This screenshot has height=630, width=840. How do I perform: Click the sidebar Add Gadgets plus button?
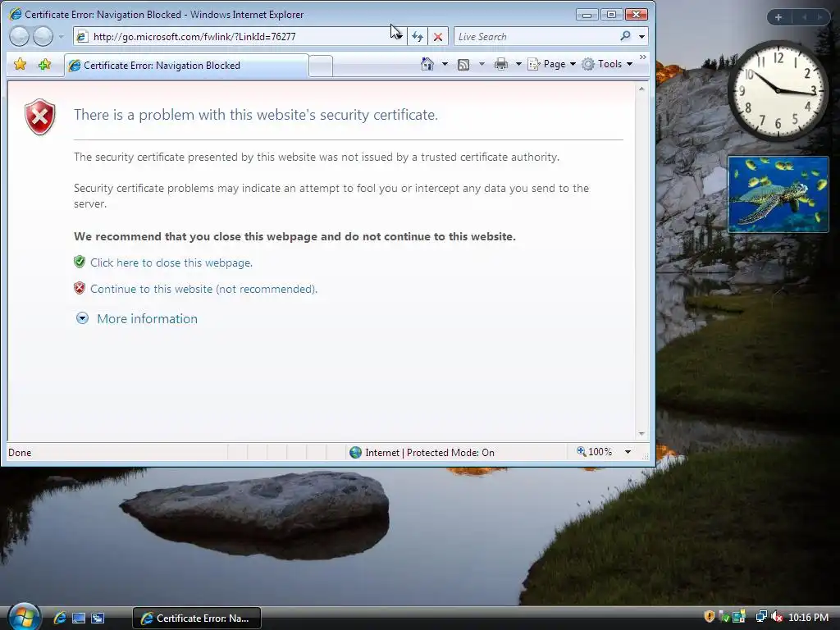[778, 17]
